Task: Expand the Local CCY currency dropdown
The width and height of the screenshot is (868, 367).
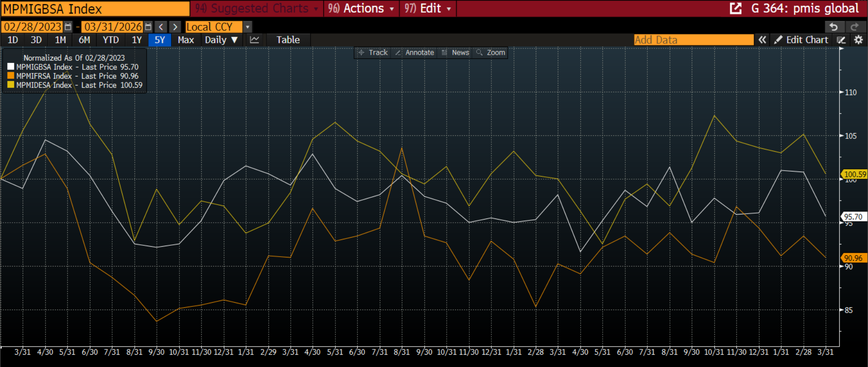Action: (x=247, y=27)
